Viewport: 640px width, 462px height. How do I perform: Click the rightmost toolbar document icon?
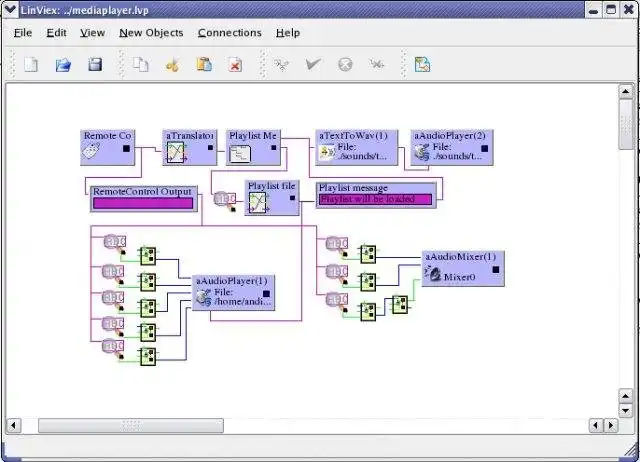(x=422, y=64)
